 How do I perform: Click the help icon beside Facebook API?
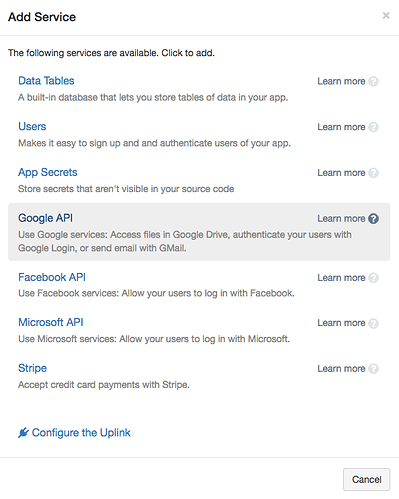(374, 278)
